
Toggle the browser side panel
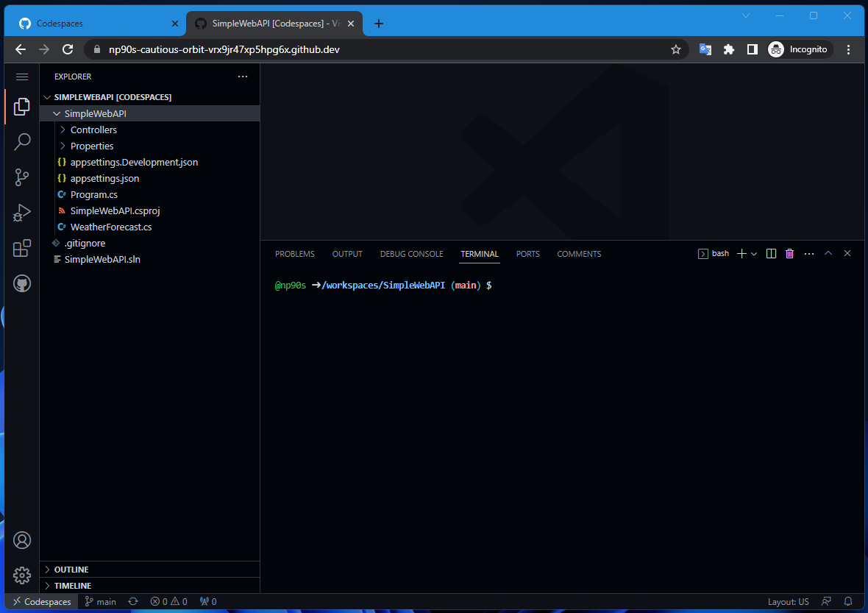753,49
